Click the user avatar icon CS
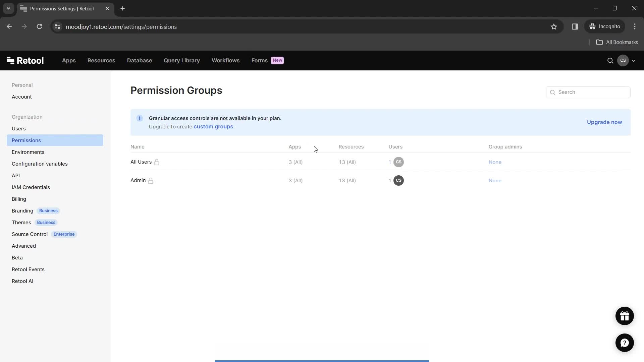The height and width of the screenshot is (362, 644). pyautogui.click(x=623, y=60)
